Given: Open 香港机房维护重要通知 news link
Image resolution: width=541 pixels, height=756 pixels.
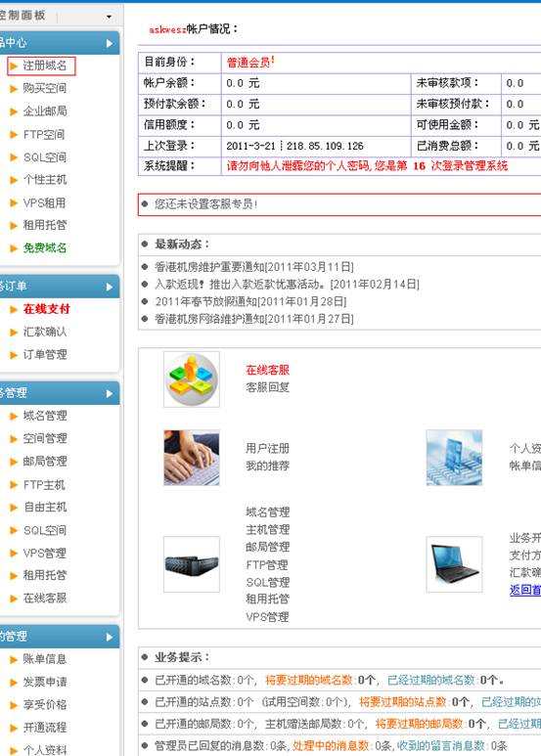Looking at the screenshot, I should 254,267.
